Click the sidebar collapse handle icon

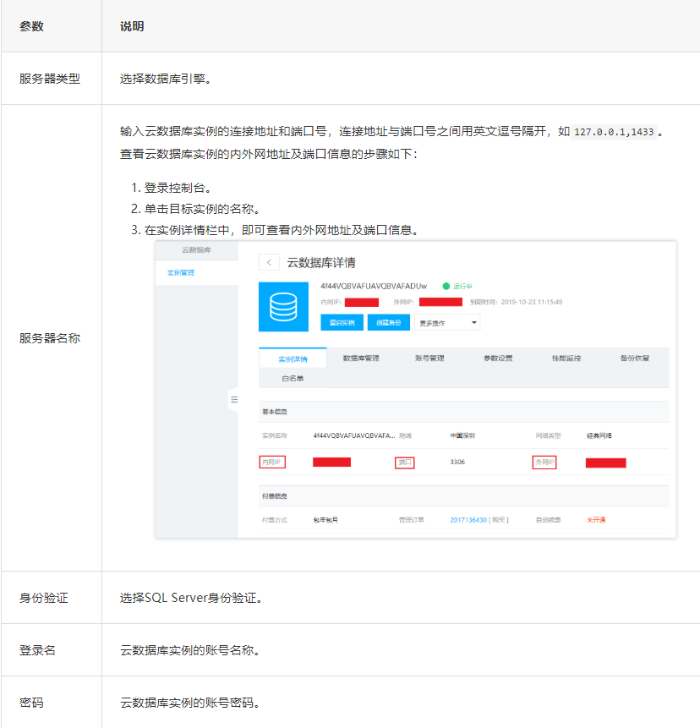coord(234,399)
